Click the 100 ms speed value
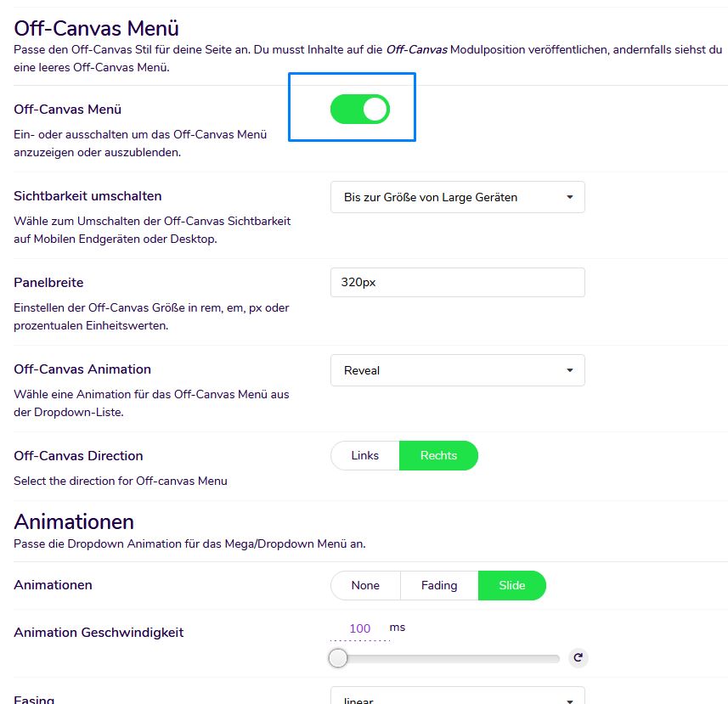Screen dimensions: 728x704 (360, 628)
